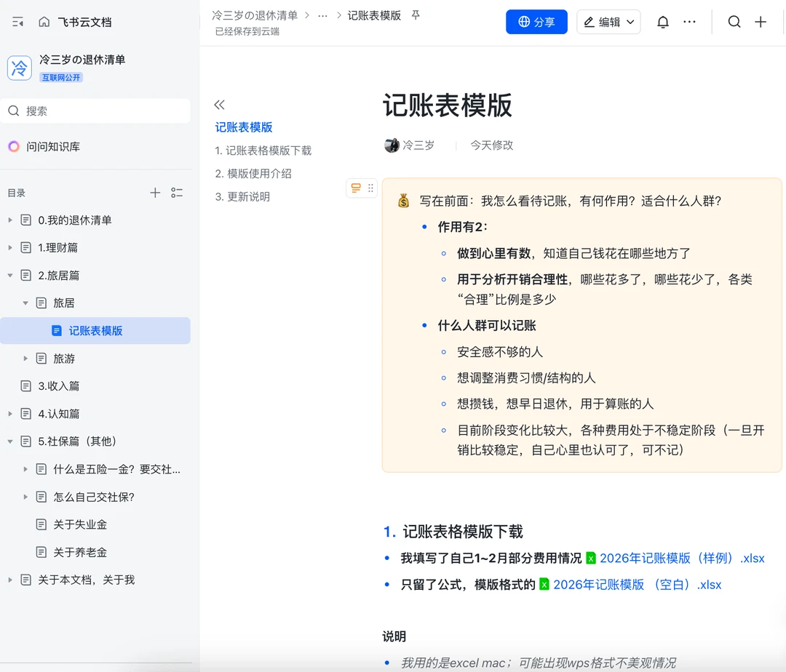Click the Excel icon of the 样例 file

click(x=591, y=559)
